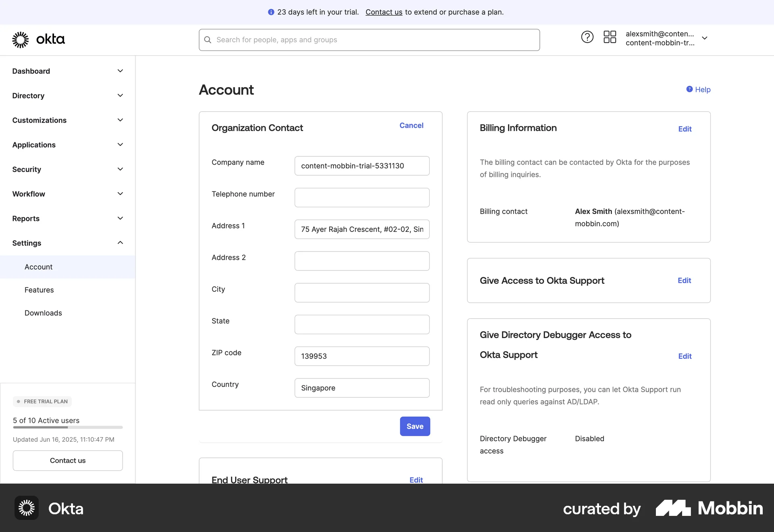Image resolution: width=774 pixels, height=532 pixels.
Task: Click the Okta spinner logo in the dark footer
Action: pyautogui.click(x=26, y=508)
